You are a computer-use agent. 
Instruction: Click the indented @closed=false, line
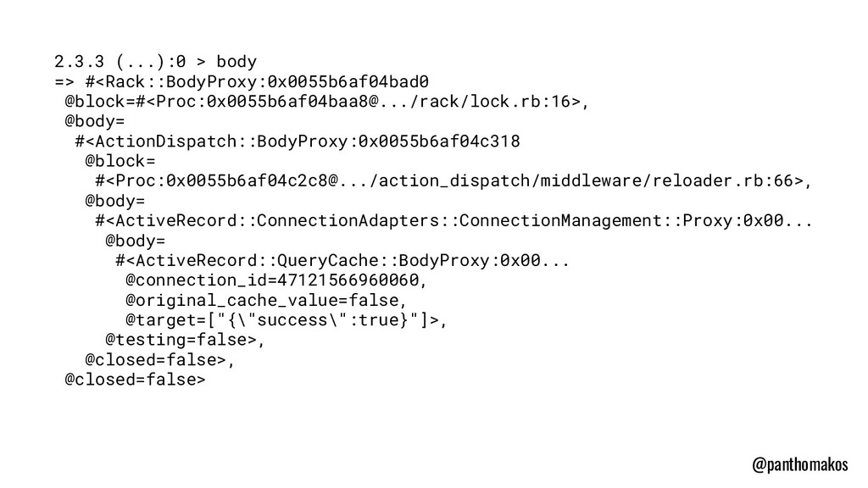coord(159,359)
